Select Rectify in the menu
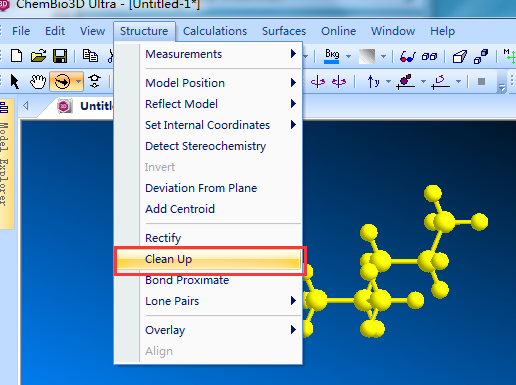The width and height of the screenshot is (516, 385). tap(208, 238)
